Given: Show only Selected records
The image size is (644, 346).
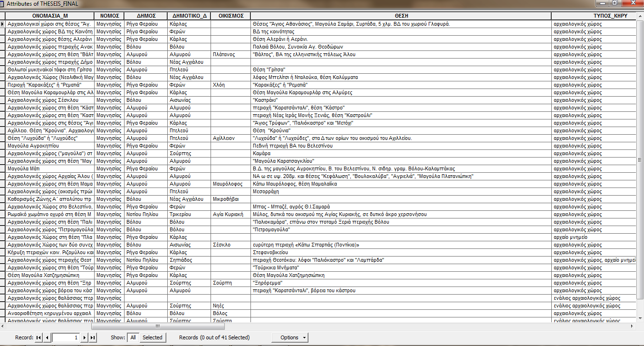Looking at the screenshot, I should pos(153,337).
